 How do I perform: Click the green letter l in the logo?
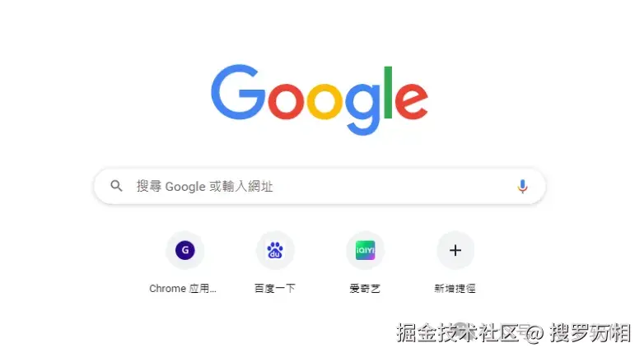point(388,92)
